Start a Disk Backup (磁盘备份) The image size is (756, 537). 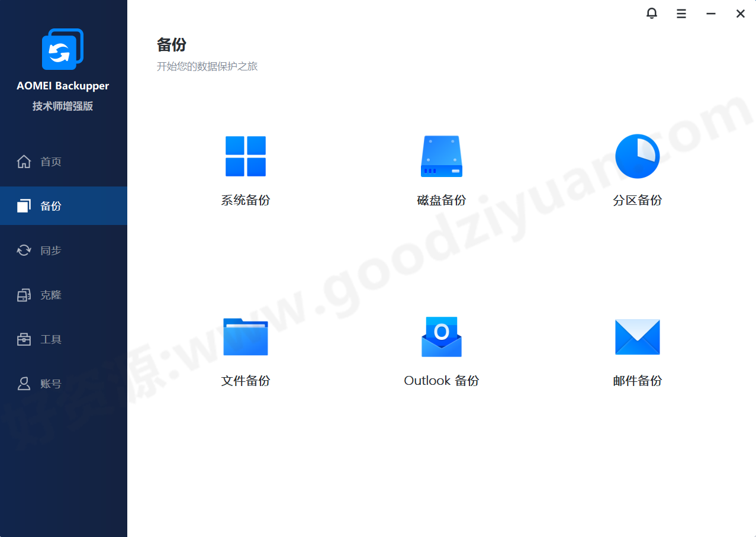pos(441,156)
